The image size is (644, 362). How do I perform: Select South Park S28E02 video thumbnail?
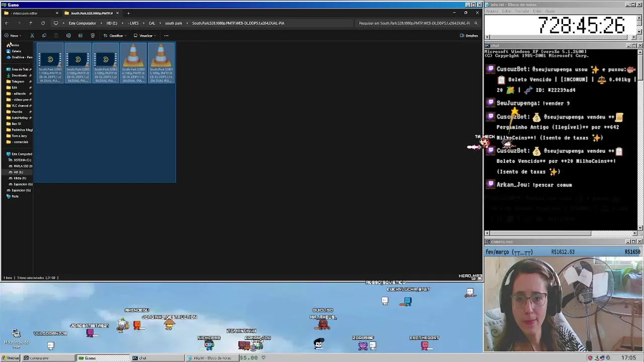tap(78, 63)
